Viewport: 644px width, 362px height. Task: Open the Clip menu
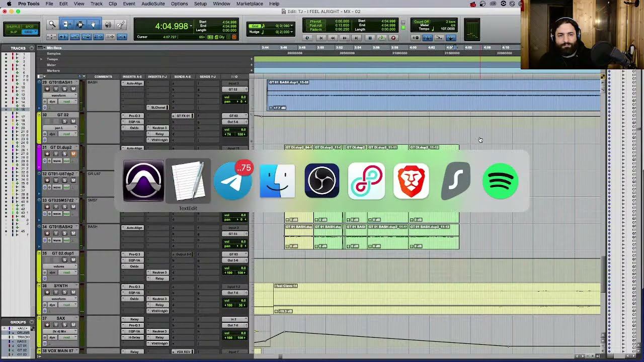coord(113,4)
